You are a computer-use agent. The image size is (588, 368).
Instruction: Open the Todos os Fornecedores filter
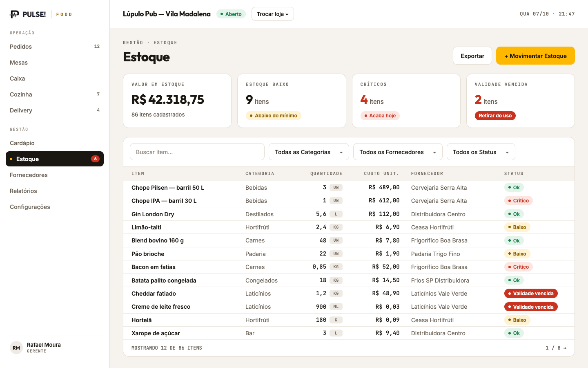pyautogui.click(x=398, y=152)
